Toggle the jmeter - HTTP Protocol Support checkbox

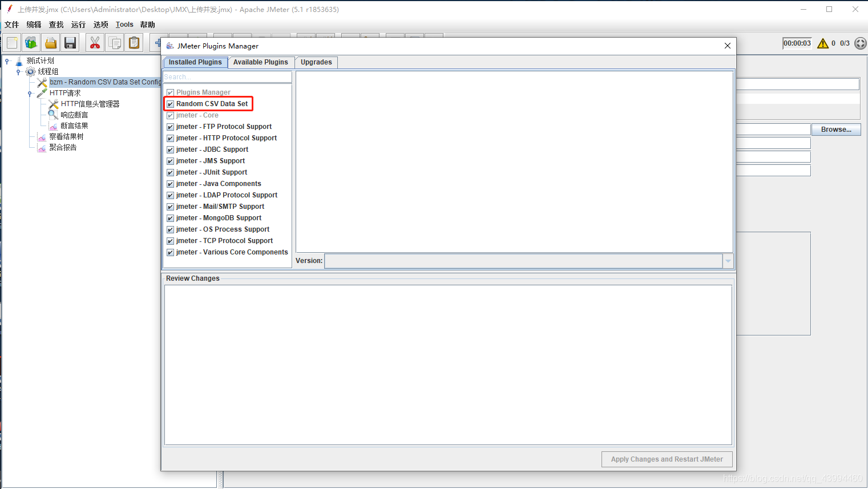(x=171, y=138)
